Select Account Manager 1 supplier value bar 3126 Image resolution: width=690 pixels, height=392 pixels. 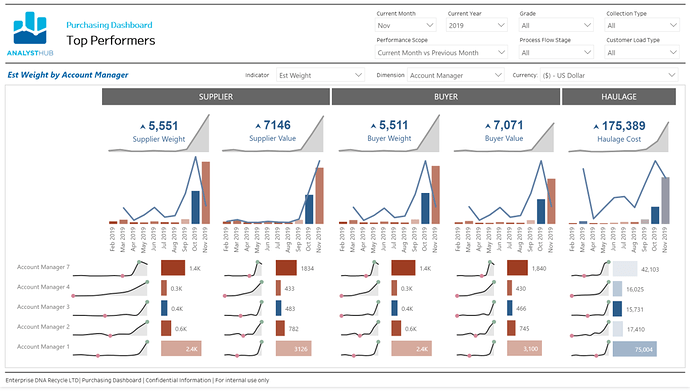294,348
